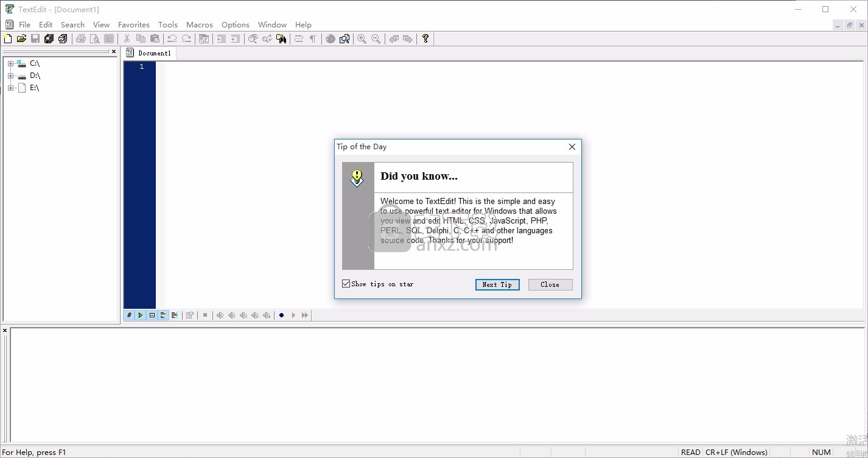Click the globe browser preview icon
Screen dimensions: 868x458
point(331,39)
